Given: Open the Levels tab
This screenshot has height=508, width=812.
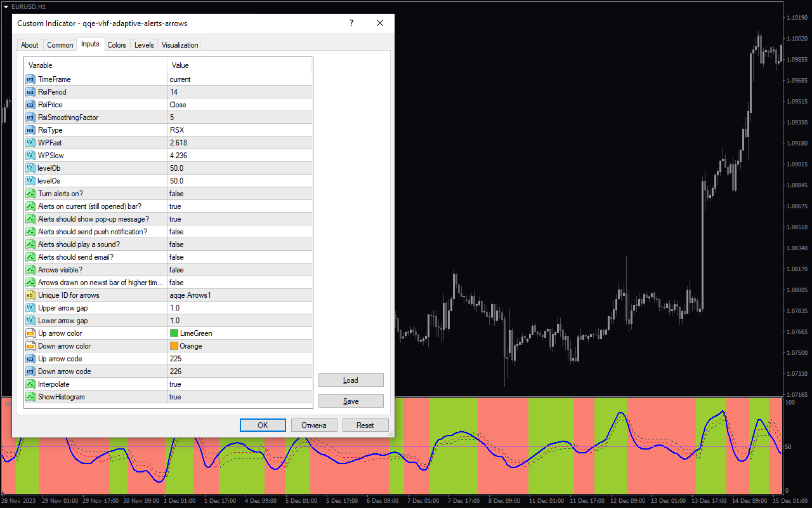Looking at the screenshot, I should pyautogui.click(x=144, y=45).
